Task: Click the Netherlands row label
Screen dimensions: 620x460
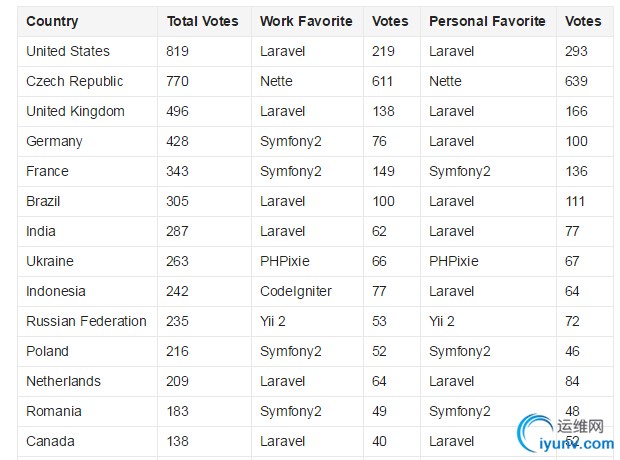Action: [63, 381]
